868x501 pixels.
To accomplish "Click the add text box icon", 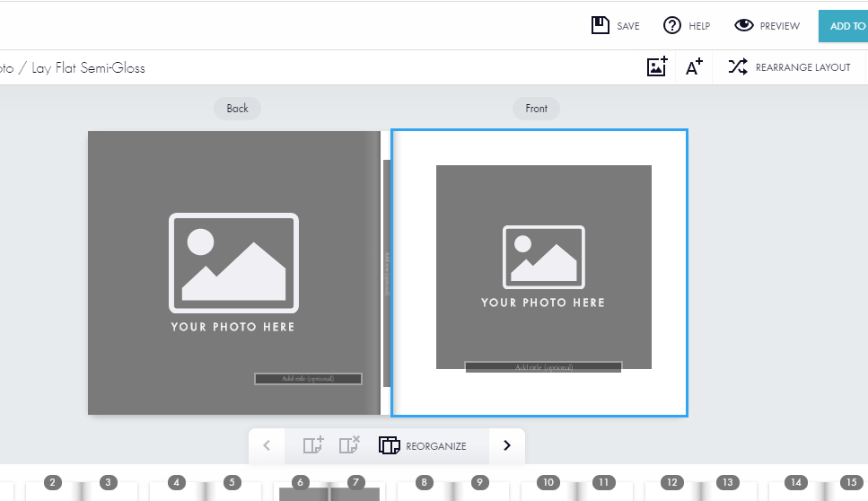I will point(694,67).
